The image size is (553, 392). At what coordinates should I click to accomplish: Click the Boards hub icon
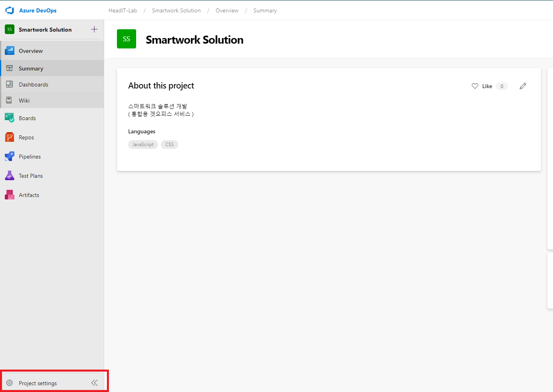(x=10, y=118)
